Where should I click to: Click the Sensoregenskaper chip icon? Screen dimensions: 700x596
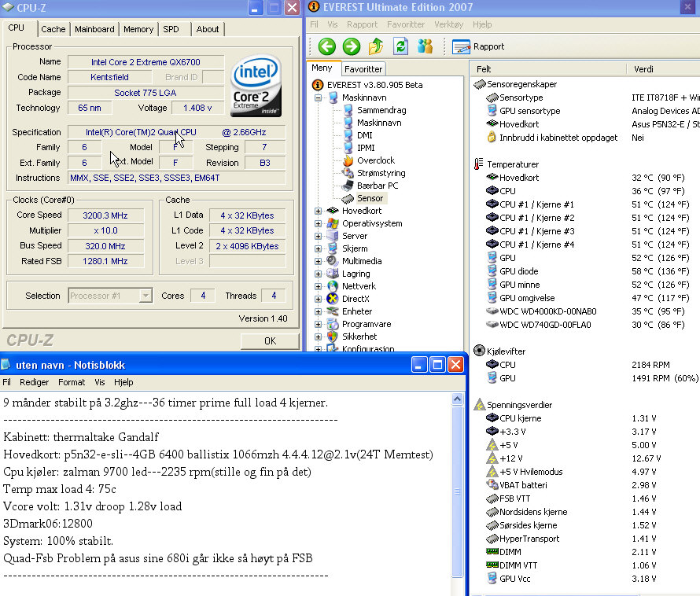click(x=480, y=84)
